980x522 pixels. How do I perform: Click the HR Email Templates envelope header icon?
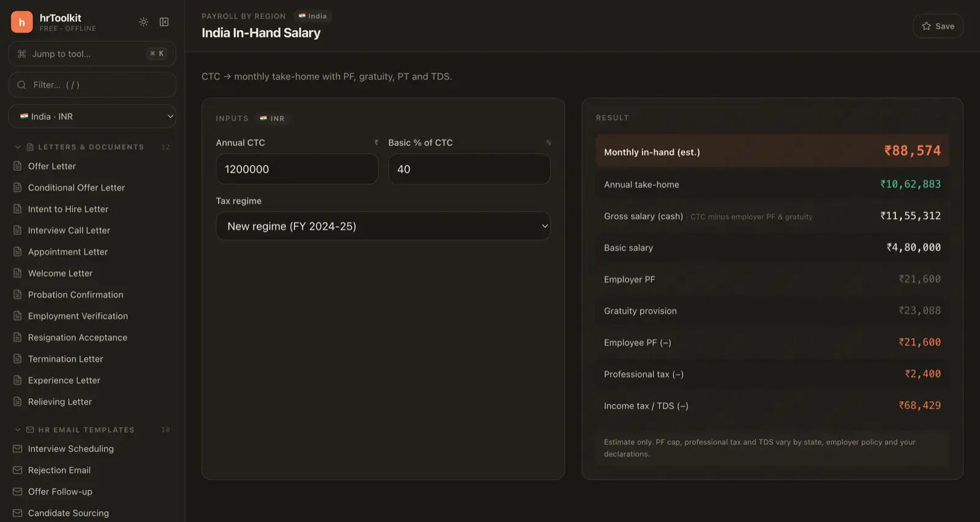[30, 430]
